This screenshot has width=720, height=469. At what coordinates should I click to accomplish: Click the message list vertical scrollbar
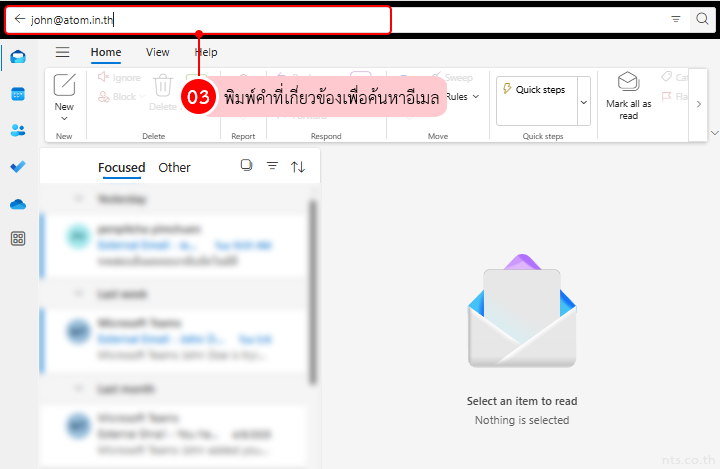(x=313, y=292)
